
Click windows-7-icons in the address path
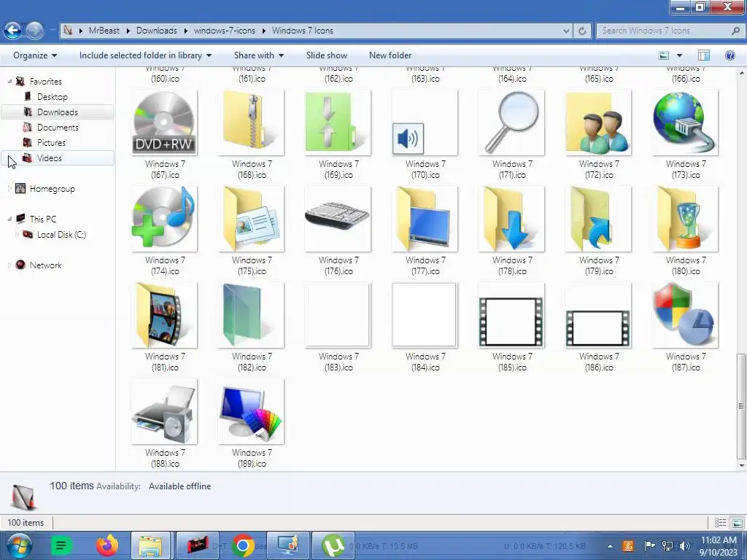point(224,31)
